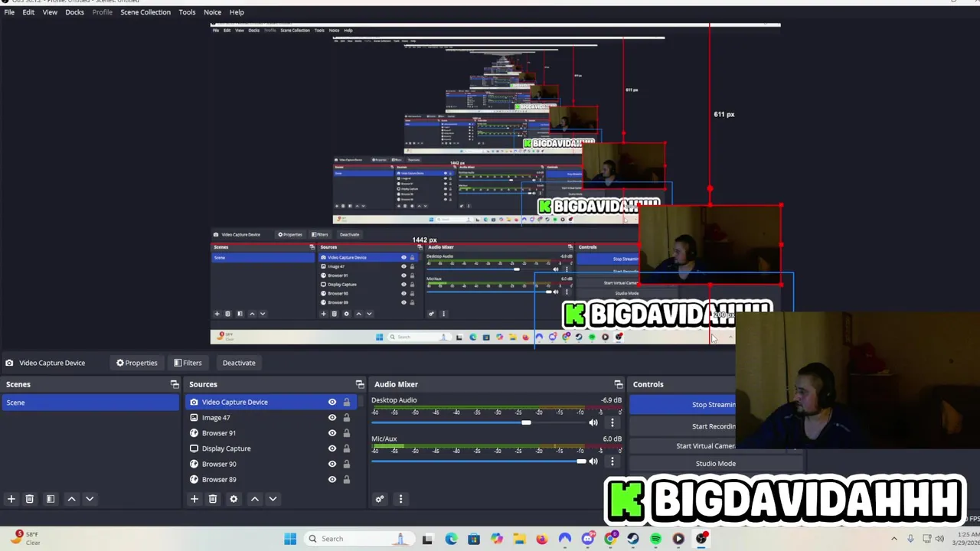
Task: Open Discord from taskbar
Action: click(x=588, y=539)
